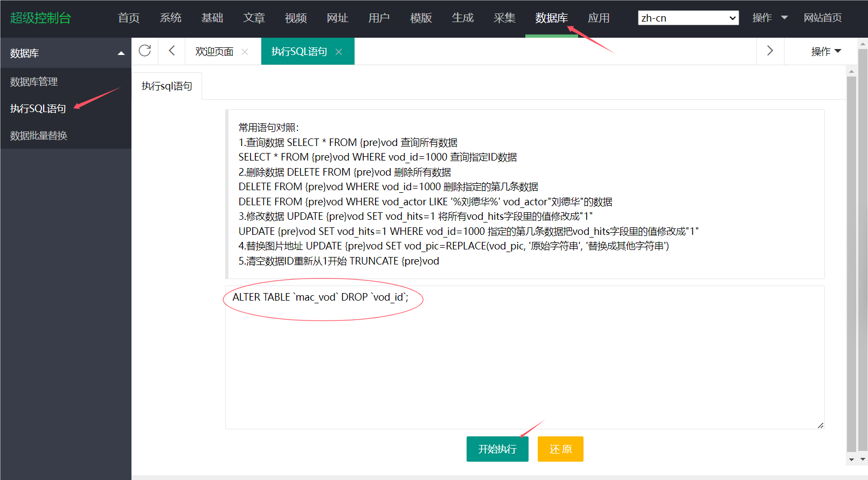This screenshot has height=480, width=868.
Task: Go to the 系统 menu
Action: [170, 18]
